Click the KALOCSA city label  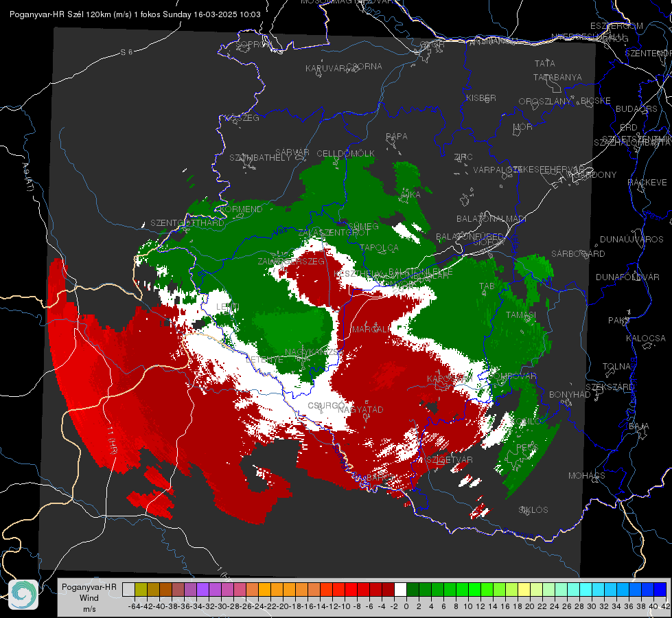(645, 339)
